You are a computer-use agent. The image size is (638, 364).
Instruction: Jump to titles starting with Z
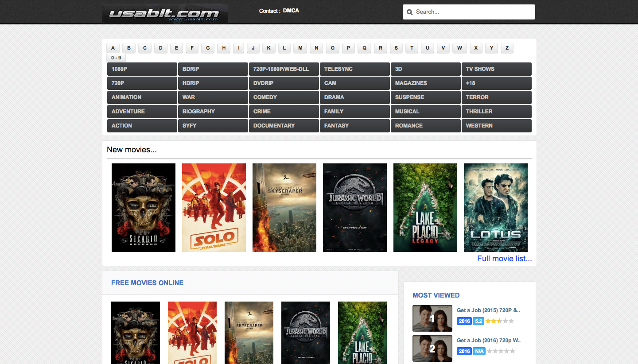[x=507, y=48]
